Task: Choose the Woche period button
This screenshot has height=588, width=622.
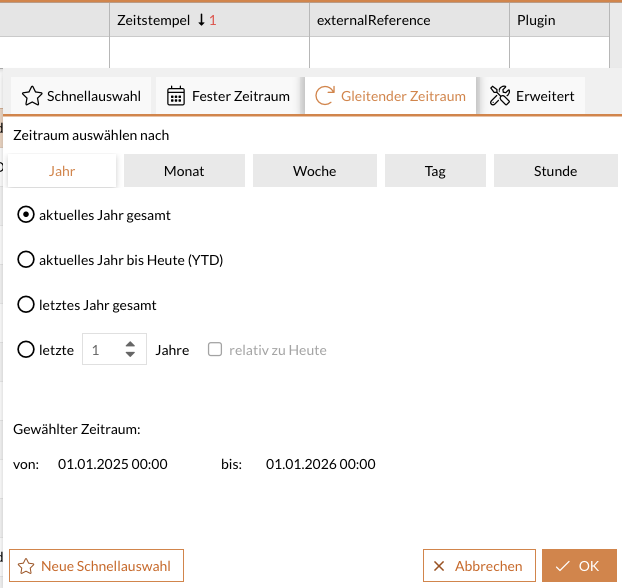Action: pos(315,171)
